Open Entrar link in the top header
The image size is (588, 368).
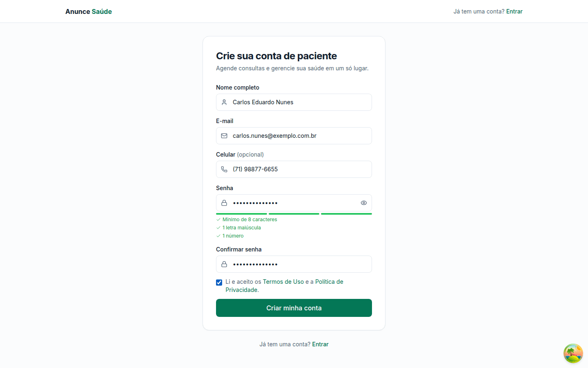pos(514,11)
